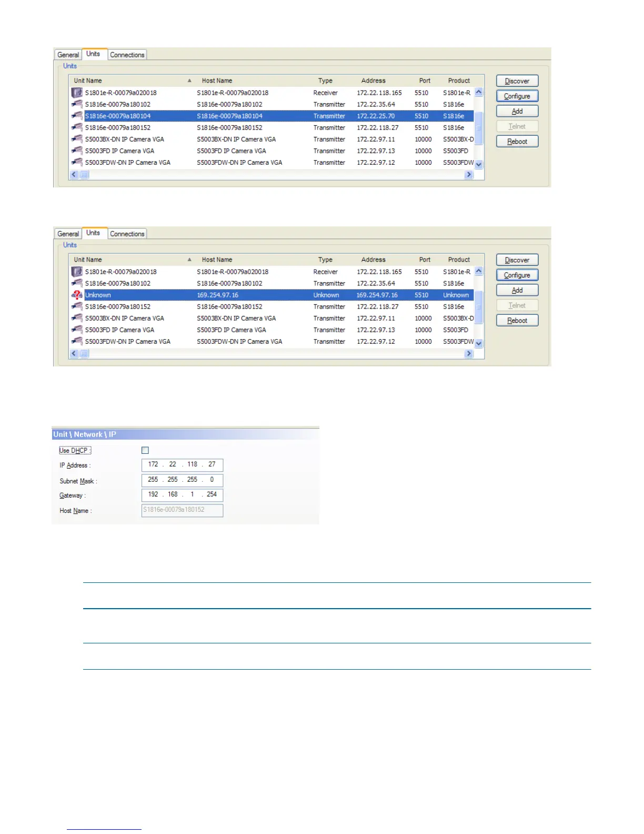Viewport: 644px width, 834px height.
Task: Toggle the Use DHCP checkbox
Action: coord(145,450)
